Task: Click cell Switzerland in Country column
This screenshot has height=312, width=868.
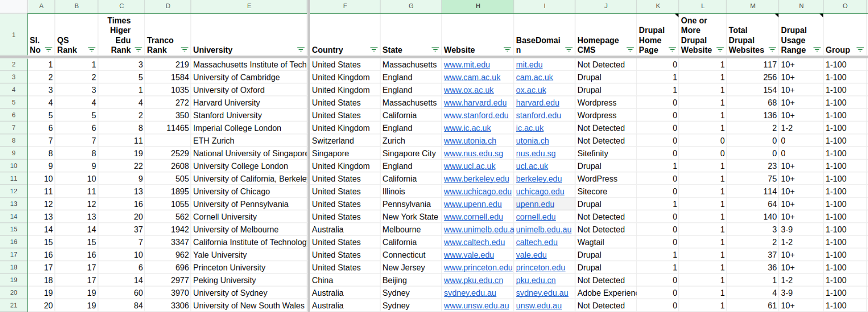Action: (345, 141)
